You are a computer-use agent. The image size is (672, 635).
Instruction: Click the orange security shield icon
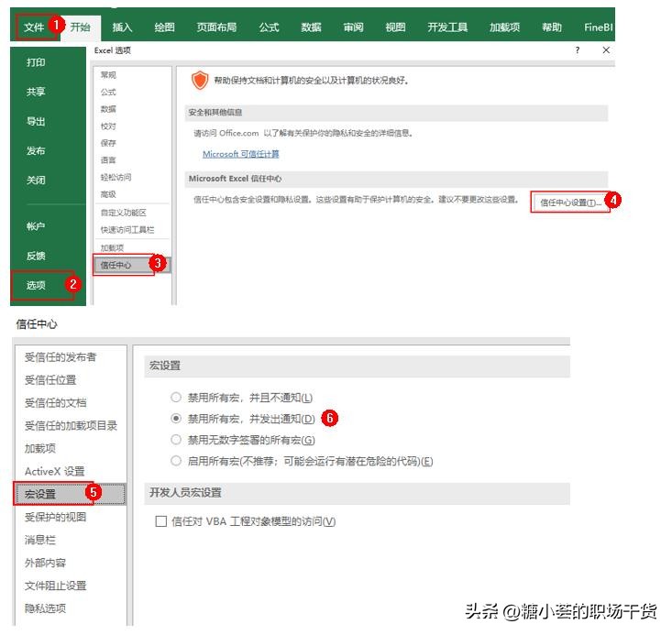coord(200,81)
